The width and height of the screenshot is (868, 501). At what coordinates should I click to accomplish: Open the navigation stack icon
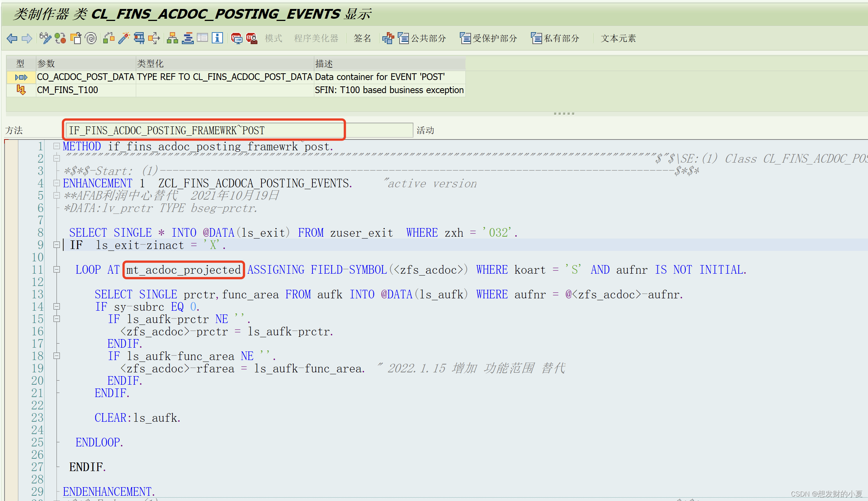(x=188, y=38)
